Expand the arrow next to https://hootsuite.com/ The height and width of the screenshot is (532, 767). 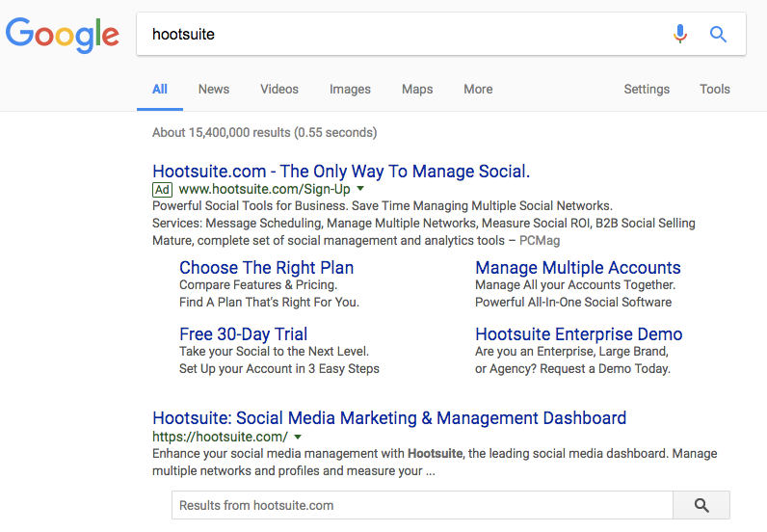(298, 437)
